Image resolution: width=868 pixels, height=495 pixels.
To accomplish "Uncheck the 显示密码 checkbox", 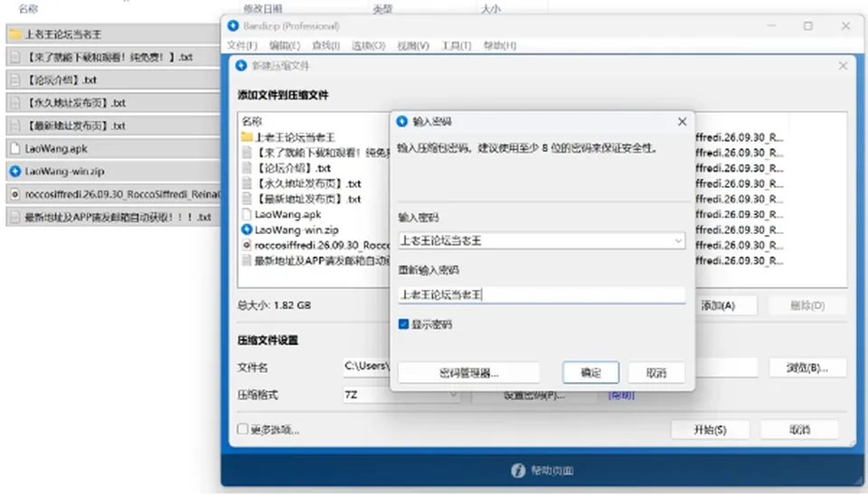I will 403,324.
